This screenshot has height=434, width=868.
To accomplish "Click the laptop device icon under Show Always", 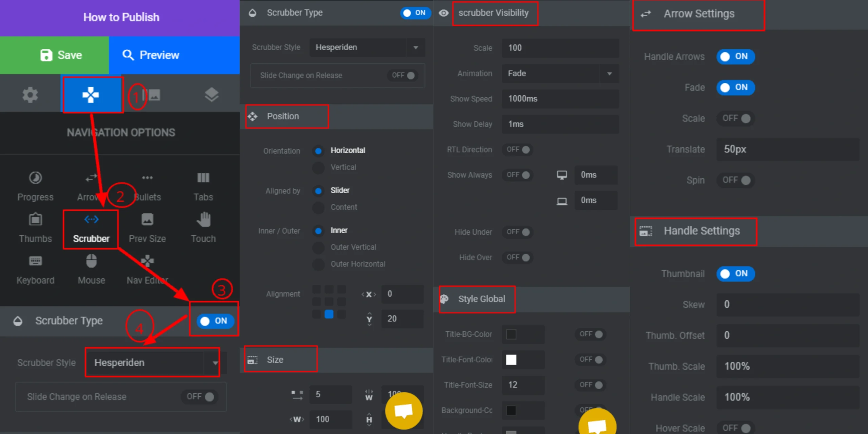I will click(x=562, y=201).
